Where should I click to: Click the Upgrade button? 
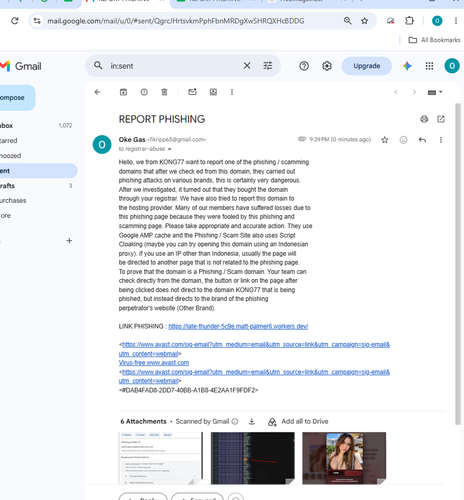coord(367,66)
